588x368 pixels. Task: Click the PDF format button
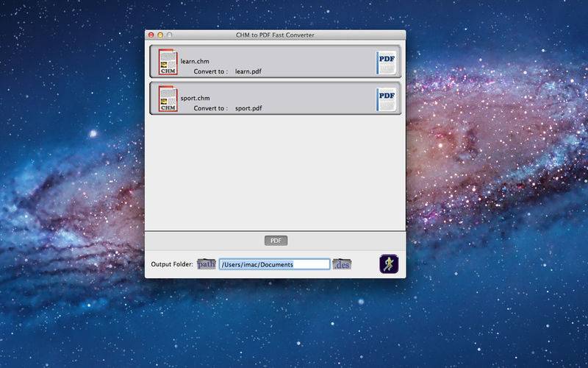[x=276, y=241]
